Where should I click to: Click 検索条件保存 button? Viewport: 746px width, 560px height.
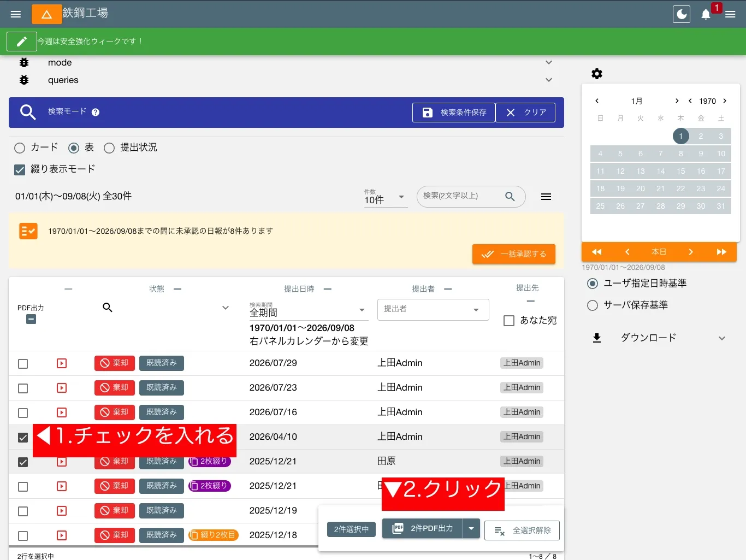point(454,113)
